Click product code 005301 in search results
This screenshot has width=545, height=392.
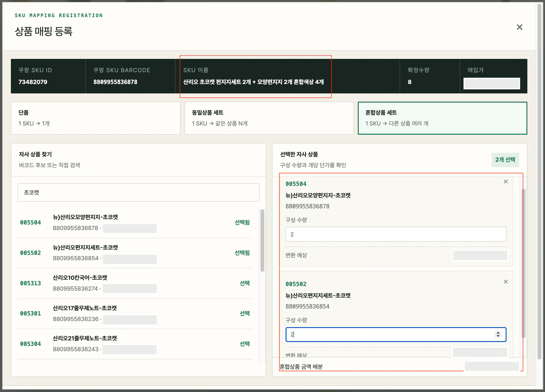30,314
